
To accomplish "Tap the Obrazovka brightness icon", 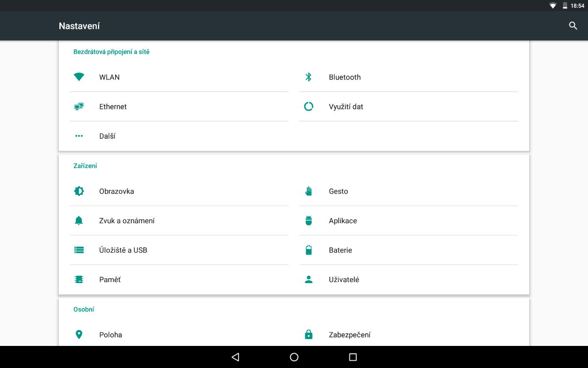I will pyautogui.click(x=79, y=191).
